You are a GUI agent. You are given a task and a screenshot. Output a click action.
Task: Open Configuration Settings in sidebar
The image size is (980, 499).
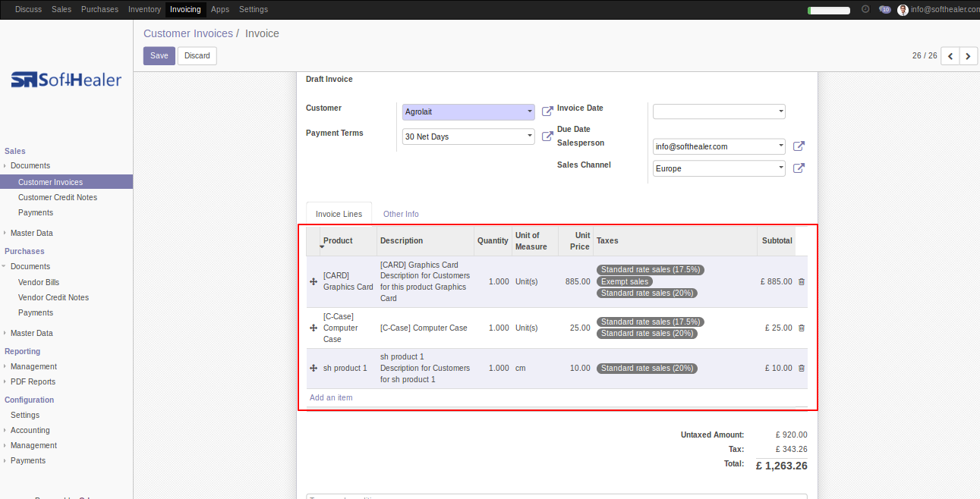25,415
